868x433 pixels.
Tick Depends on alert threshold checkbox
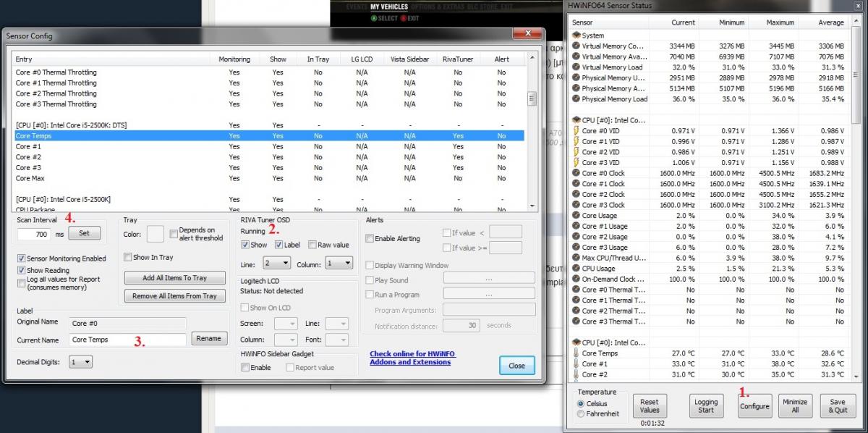click(174, 234)
